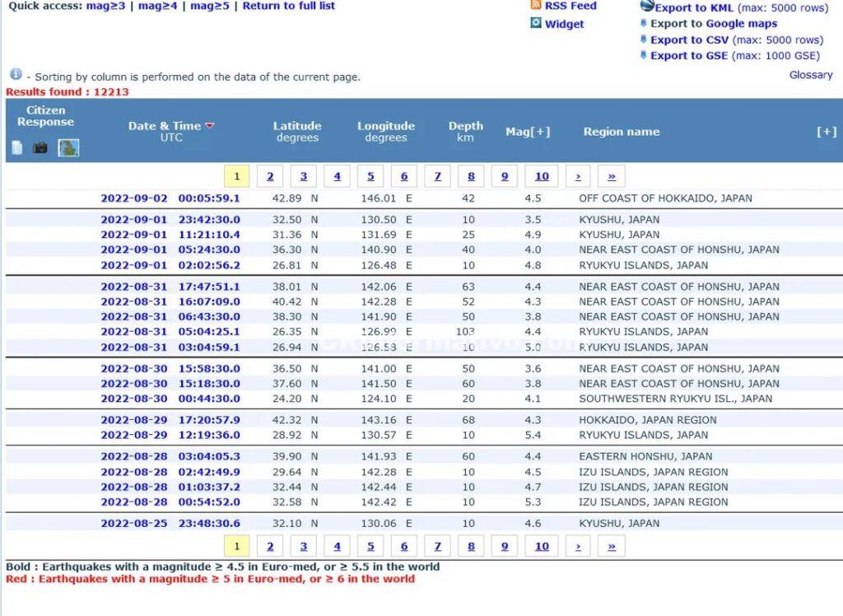843x616 pixels.
Task: Click the Widget icon
Action: pos(536,23)
